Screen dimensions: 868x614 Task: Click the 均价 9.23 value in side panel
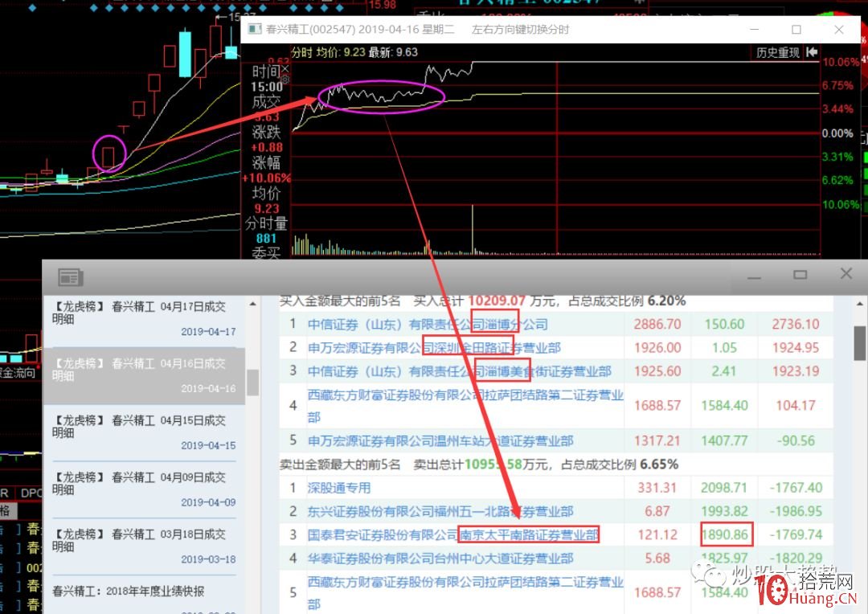point(266,209)
